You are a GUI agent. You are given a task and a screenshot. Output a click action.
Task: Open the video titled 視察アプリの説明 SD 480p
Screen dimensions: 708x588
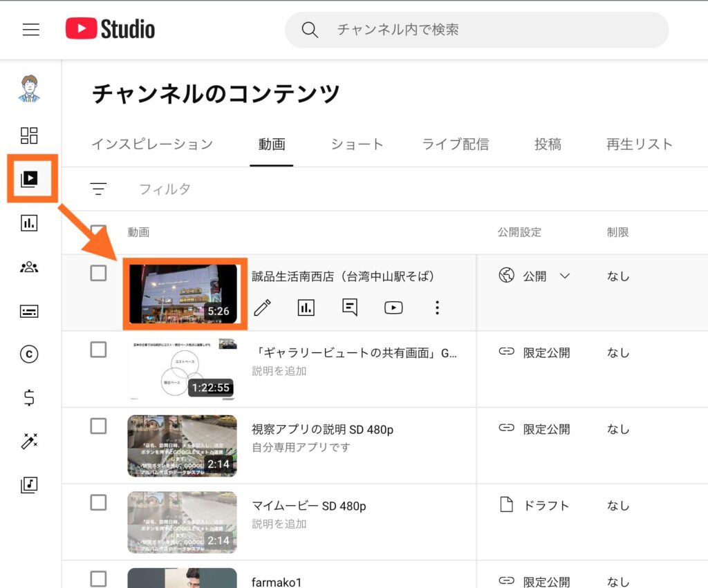coord(322,429)
